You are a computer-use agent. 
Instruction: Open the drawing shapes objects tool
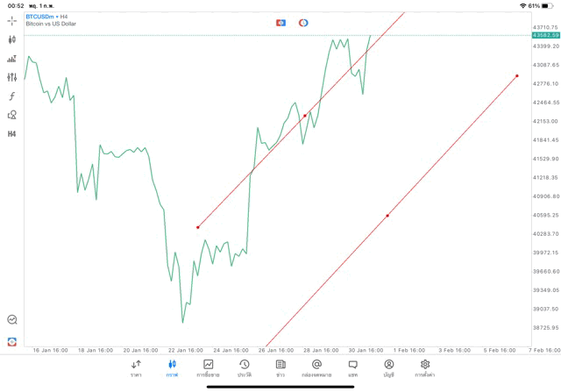click(12, 115)
